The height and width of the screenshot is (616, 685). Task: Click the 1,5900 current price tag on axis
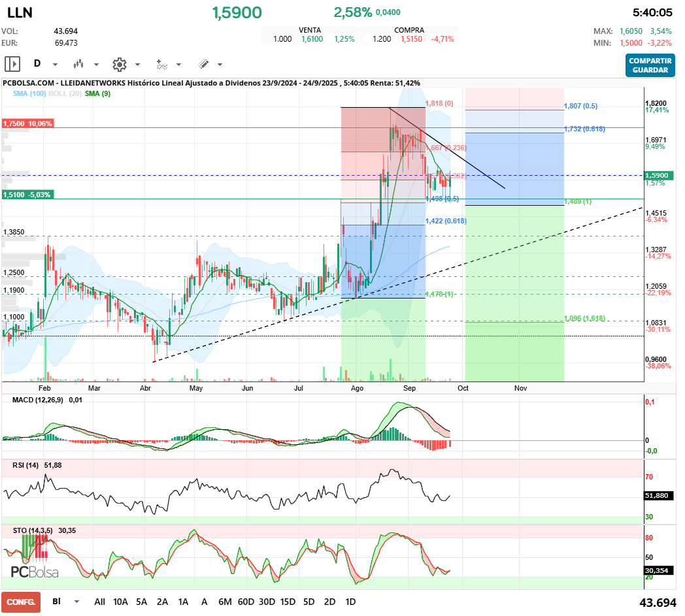tap(660, 176)
